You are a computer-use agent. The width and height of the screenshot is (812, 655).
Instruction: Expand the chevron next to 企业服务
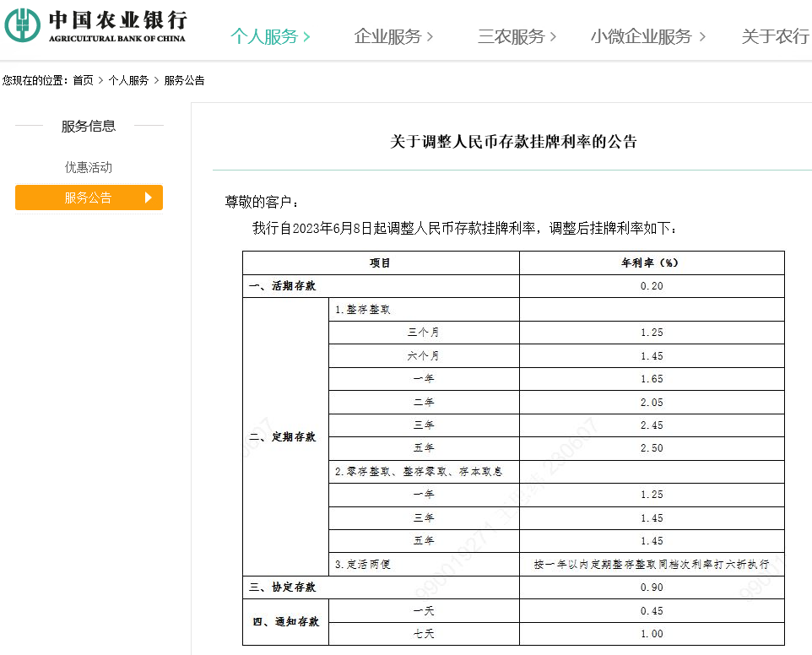tap(429, 37)
